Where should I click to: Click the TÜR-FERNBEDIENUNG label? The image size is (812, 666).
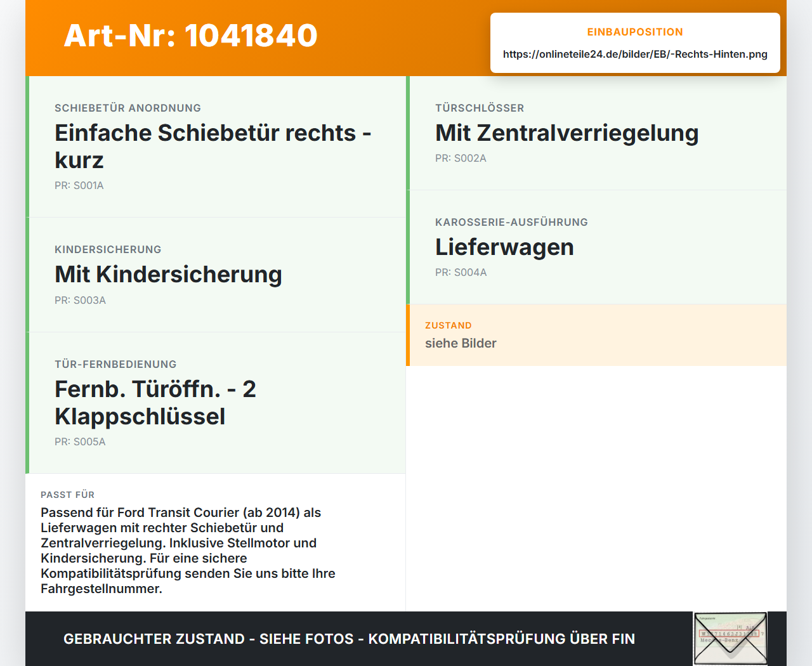pyautogui.click(x=115, y=364)
